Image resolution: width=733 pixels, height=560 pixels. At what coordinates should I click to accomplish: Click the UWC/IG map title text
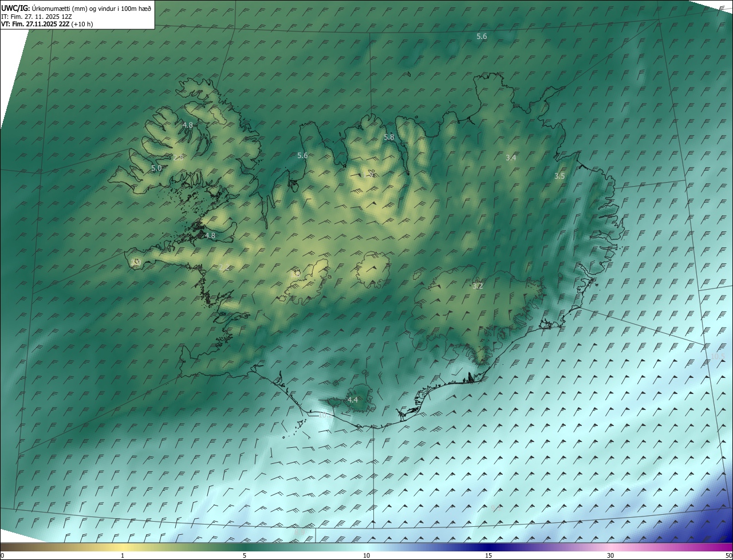[76, 8]
